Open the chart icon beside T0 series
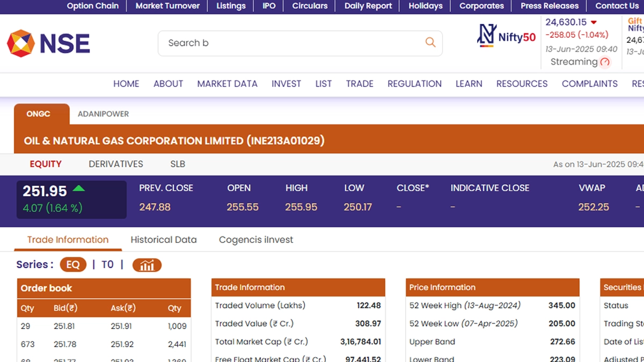 [147, 265]
